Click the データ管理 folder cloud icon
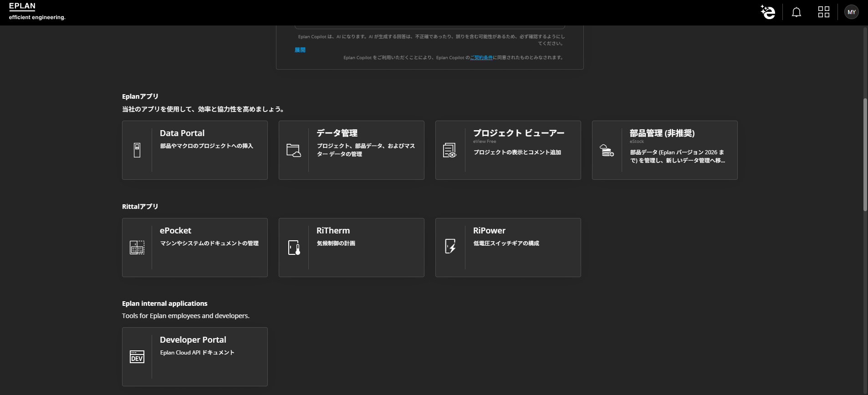 point(294,150)
